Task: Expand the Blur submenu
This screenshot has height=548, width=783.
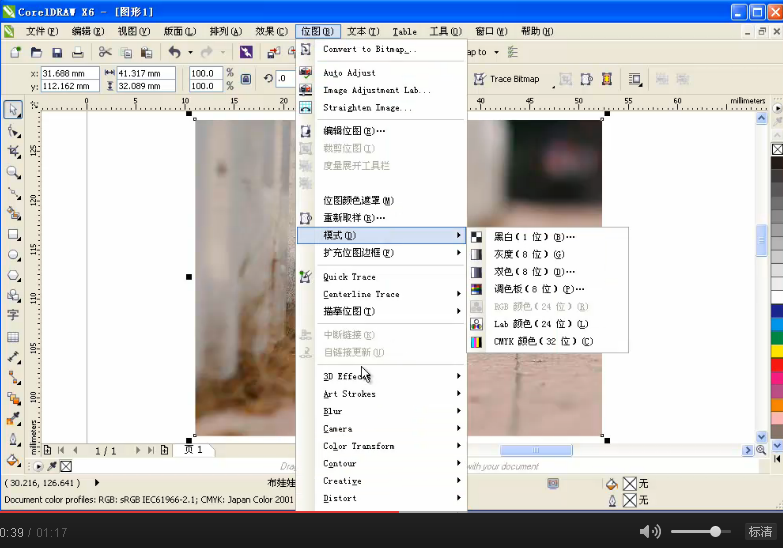Action: coord(382,411)
